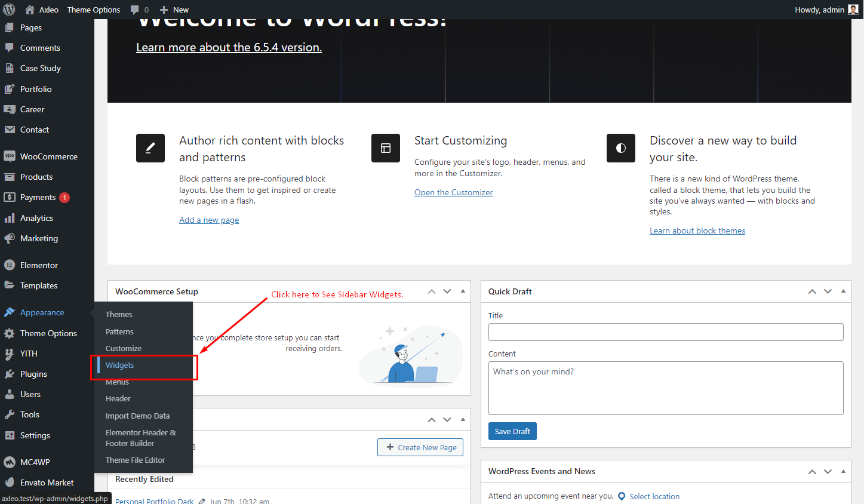Click the Save Draft button
864x504 pixels.
tap(512, 431)
